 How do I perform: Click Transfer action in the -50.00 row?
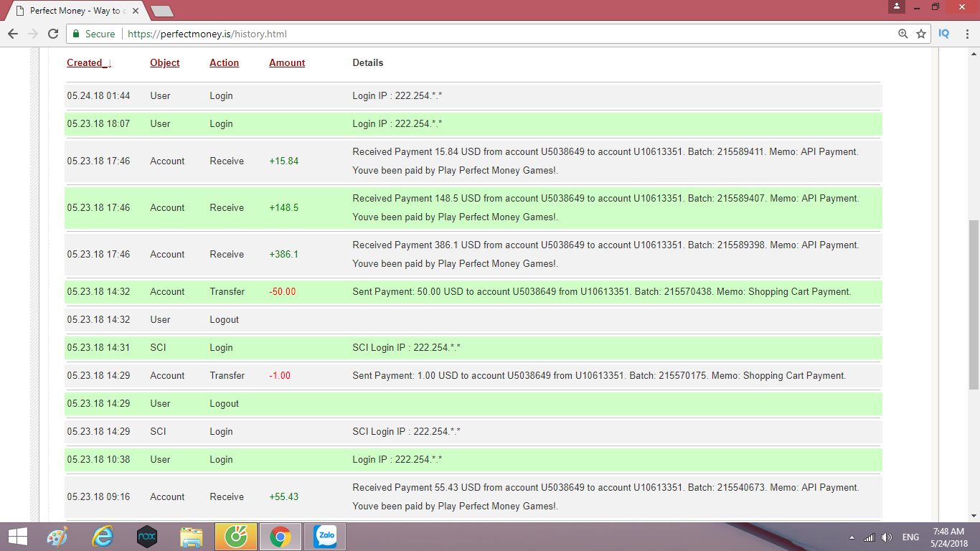[227, 292]
